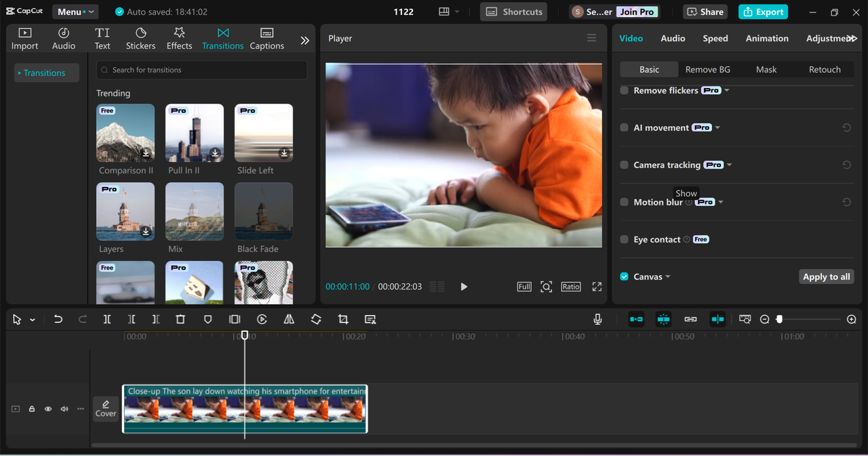Expand the Remove flickers dropdown arrow
Viewport: 868px width, 456px height.
(x=727, y=90)
